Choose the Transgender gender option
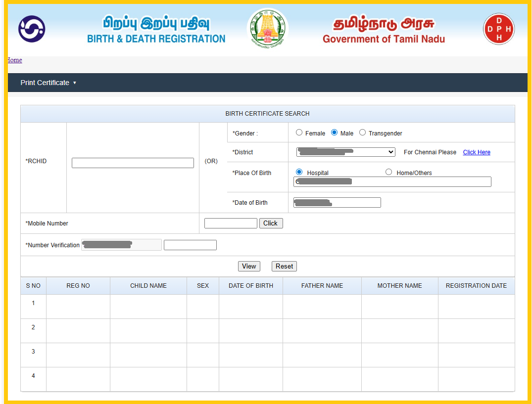 362,133
